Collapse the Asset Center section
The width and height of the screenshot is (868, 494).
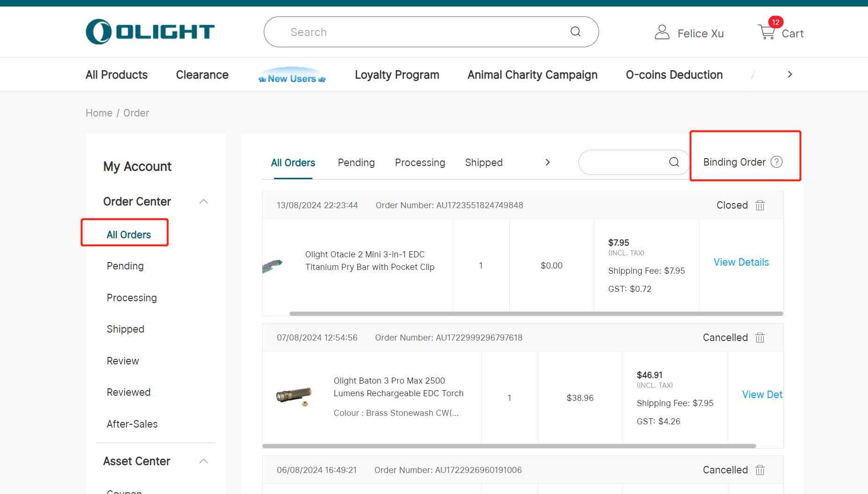click(x=203, y=461)
